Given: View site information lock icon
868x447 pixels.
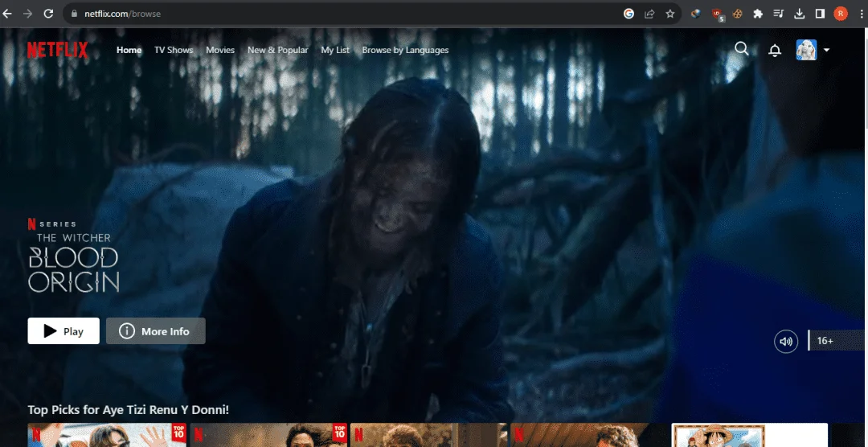Looking at the screenshot, I should tap(74, 14).
